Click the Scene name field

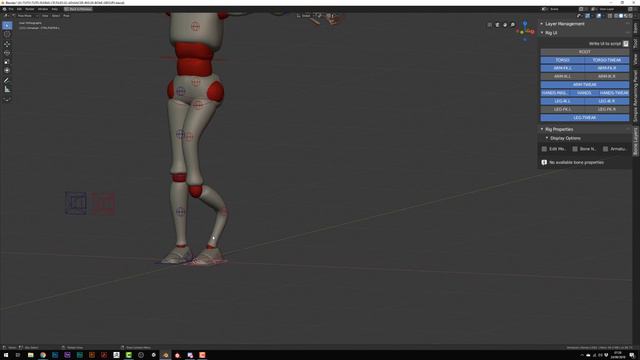[561, 9]
